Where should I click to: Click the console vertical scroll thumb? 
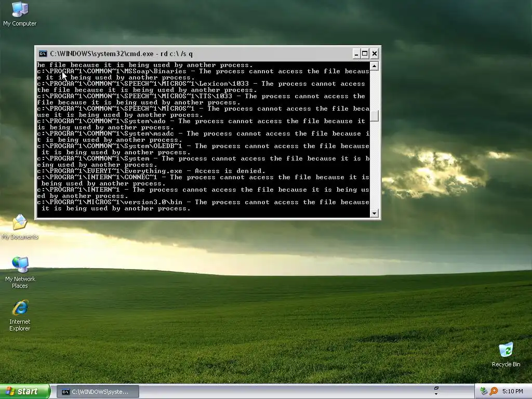[x=374, y=116]
